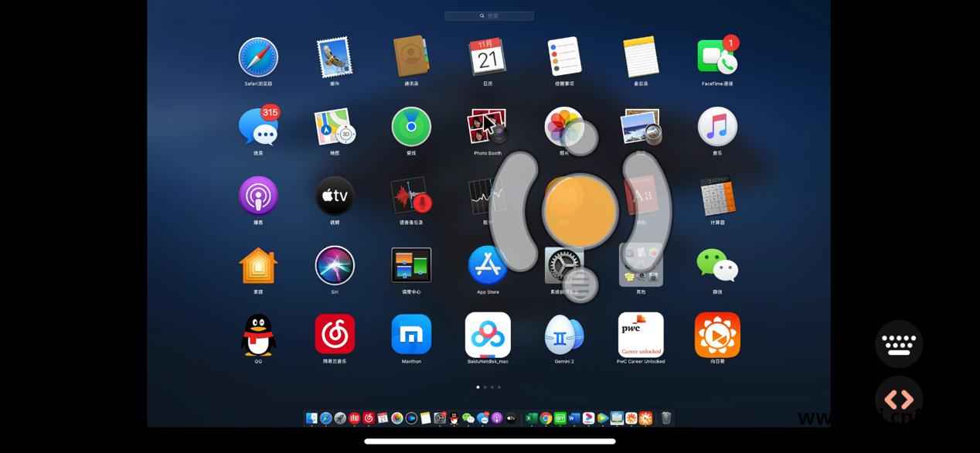Image resolution: width=980 pixels, height=453 pixels.
Task: Open the Siri app icon
Action: coord(335,265)
